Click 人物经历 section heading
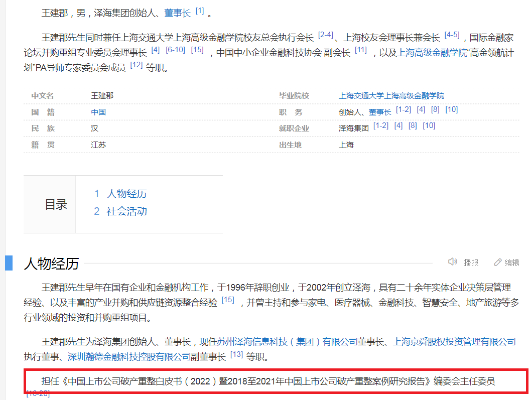The width and height of the screenshot is (532, 400). coord(52,263)
